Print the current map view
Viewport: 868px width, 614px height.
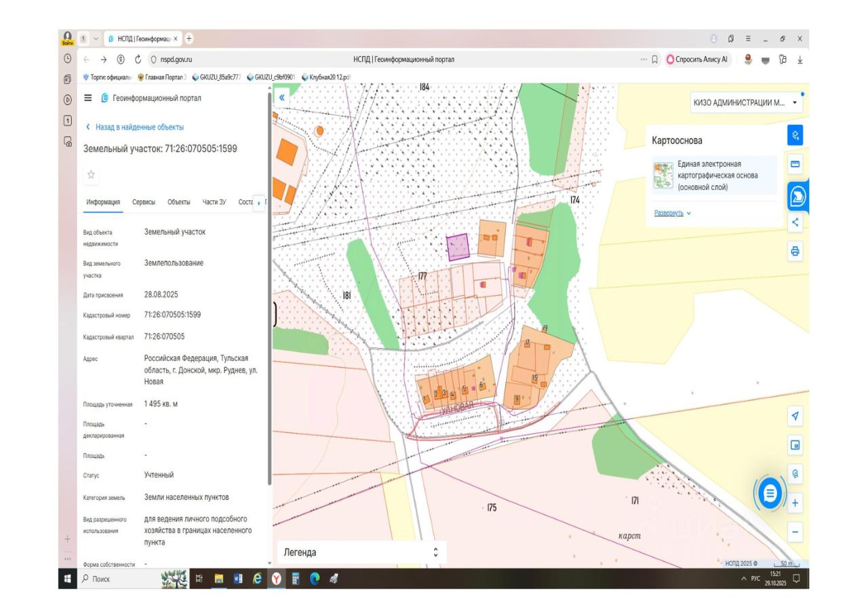tap(795, 251)
